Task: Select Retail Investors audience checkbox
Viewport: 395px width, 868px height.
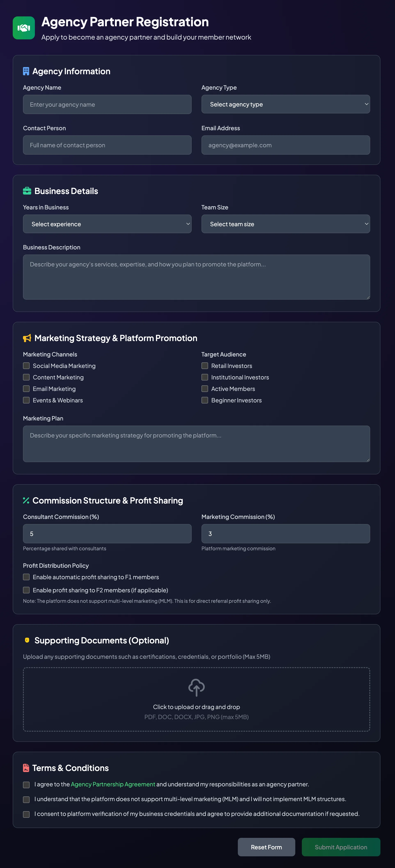Action: [x=205, y=365]
